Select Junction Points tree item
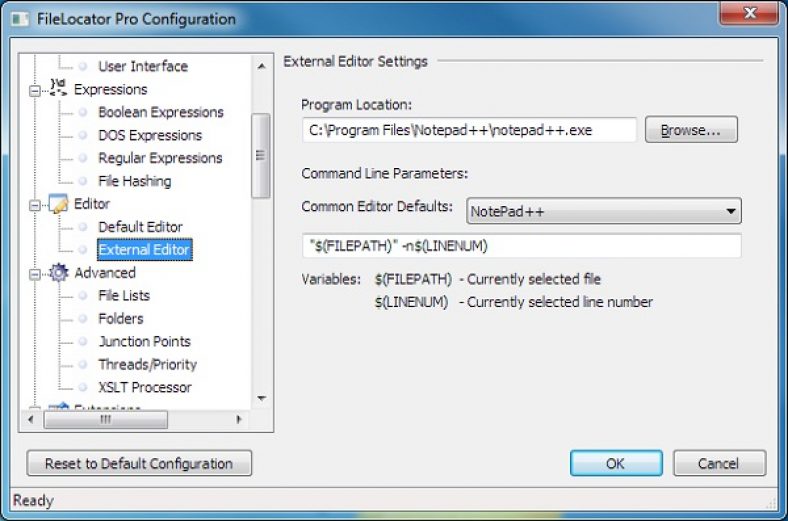The image size is (788, 521). 144,341
